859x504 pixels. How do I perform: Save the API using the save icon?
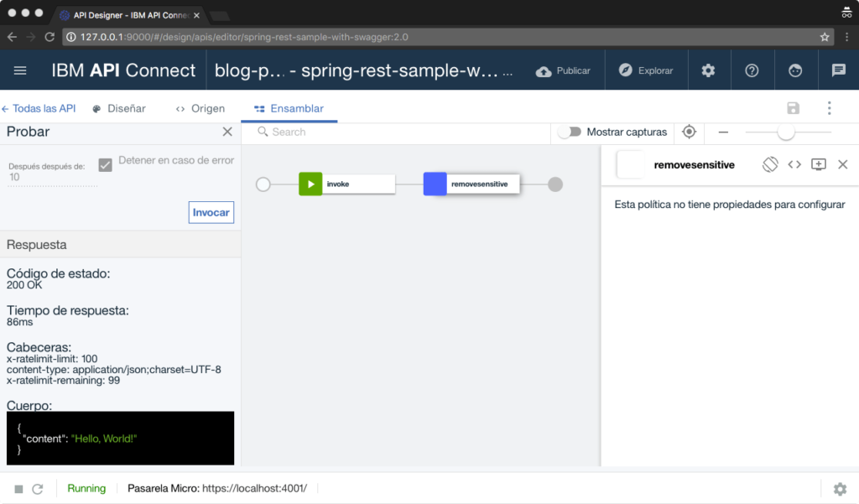click(x=793, y=108)
